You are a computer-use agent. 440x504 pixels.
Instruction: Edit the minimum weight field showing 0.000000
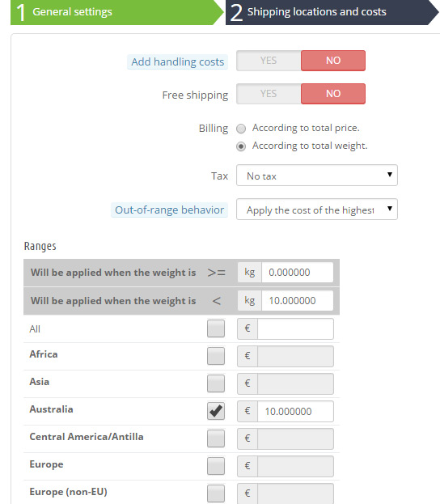click(x=298, y=273)
